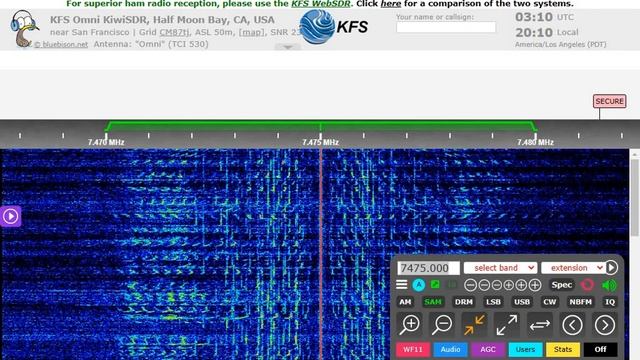Click the middle plus frequency step button

(521, 285)
